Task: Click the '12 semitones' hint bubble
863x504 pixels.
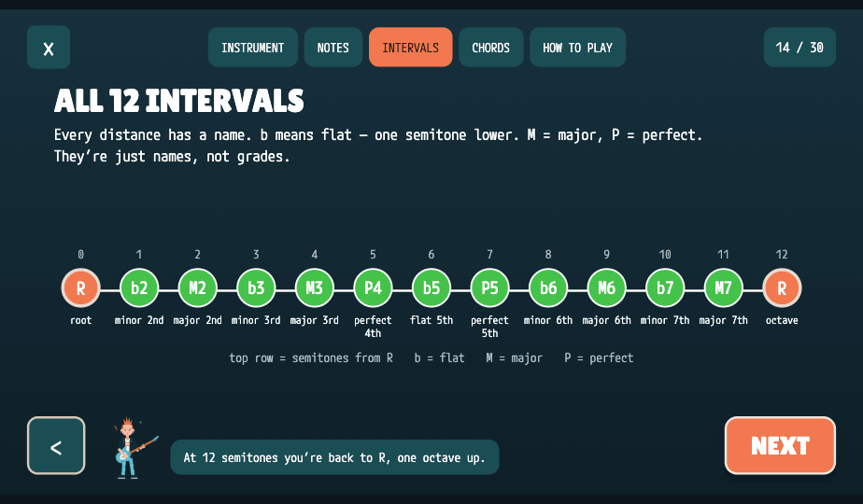Action: (x=334, y=457)
